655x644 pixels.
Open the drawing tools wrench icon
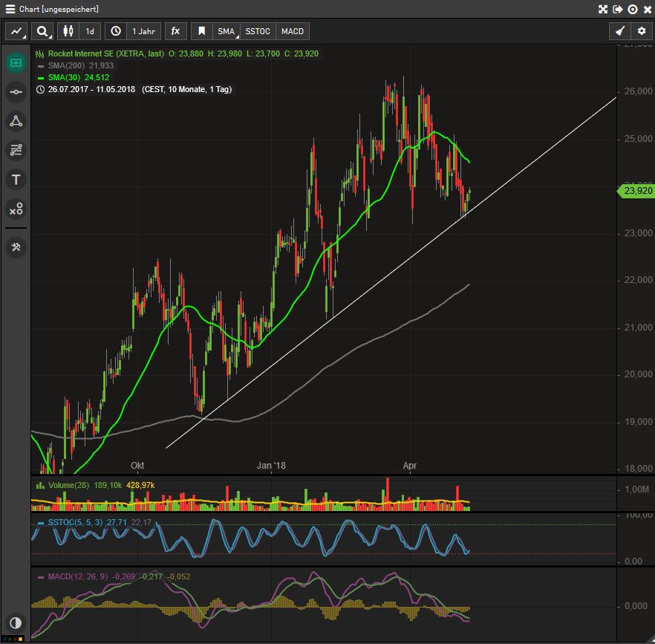pyautogui.click(x=16, y=247)
